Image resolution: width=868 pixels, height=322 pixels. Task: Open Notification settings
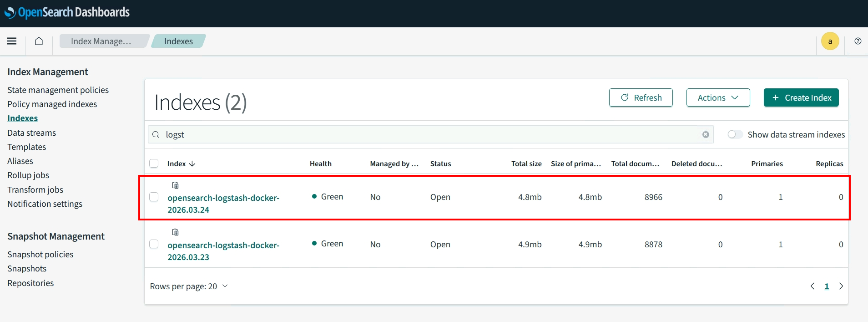click(45, 204)
